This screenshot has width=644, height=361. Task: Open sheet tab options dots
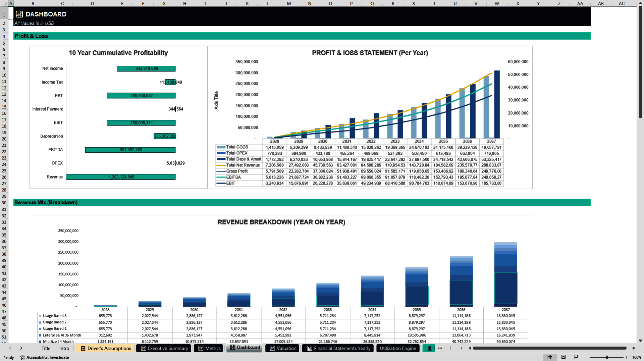click(462, 348)
